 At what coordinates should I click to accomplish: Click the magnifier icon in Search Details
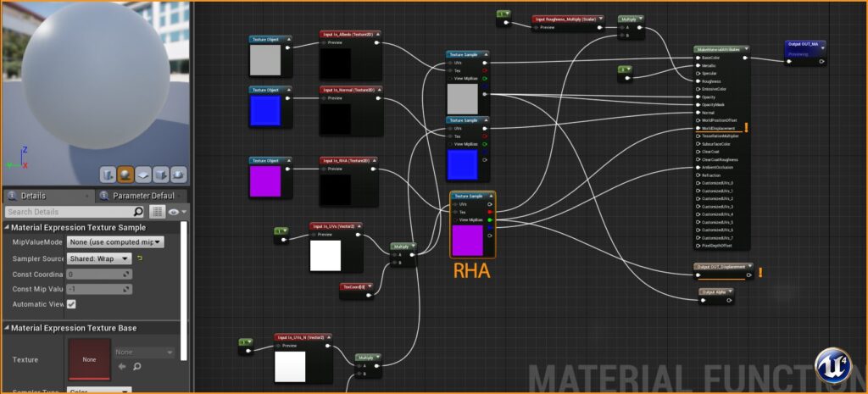138,211
